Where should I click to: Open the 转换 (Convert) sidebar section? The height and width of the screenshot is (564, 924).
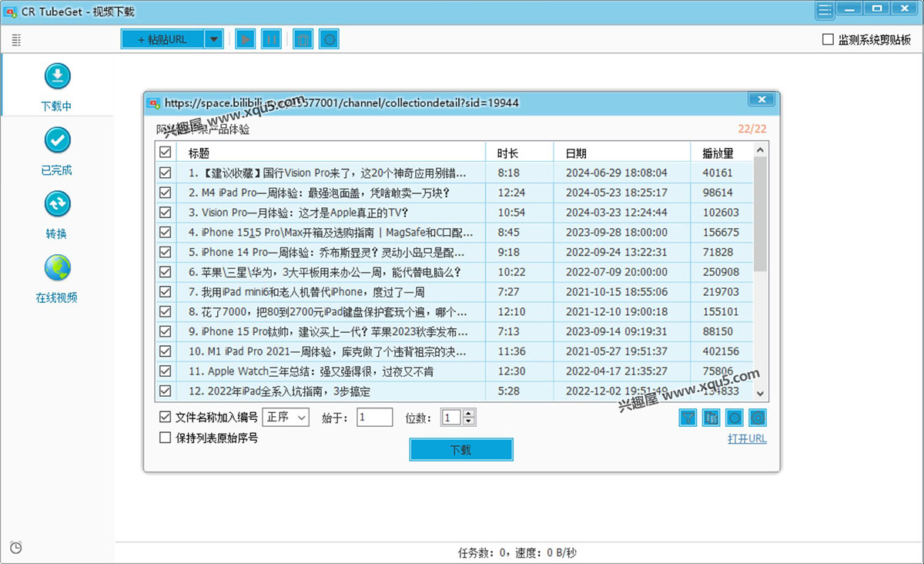(x=57, y=215)
